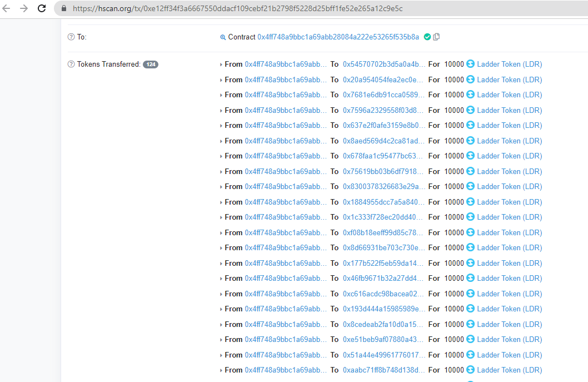Click the browser back arrow
This screenshot has width=588, height=382.
[6, 8]
